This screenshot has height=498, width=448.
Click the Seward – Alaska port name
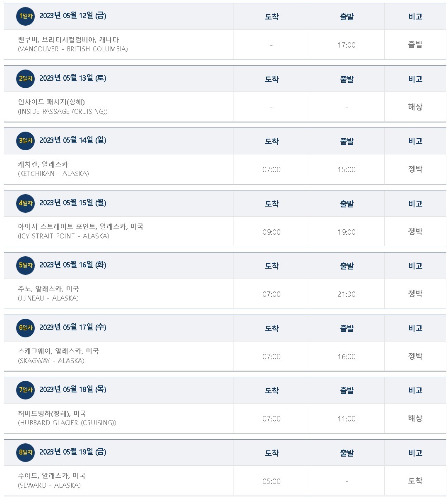52,480
